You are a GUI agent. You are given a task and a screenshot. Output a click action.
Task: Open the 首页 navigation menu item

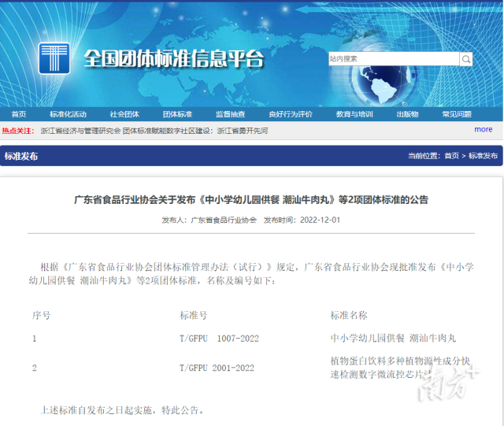point(19,114)
